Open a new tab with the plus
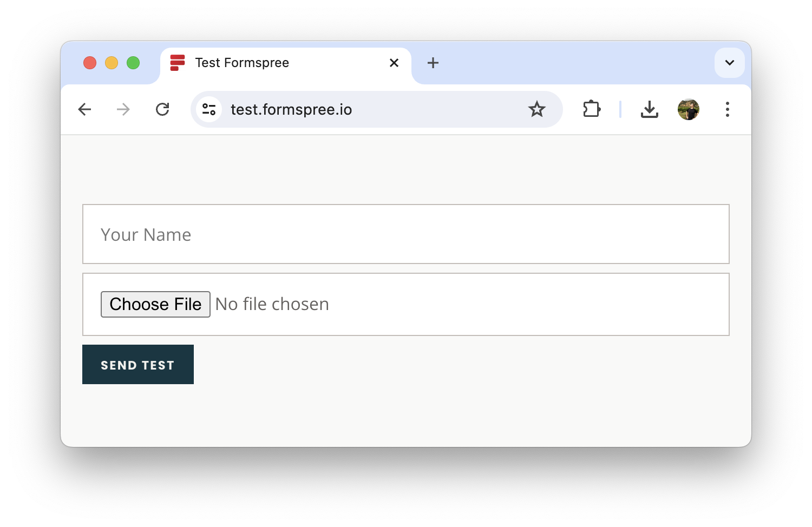Image resolution: width=812 pixels, height=527 pixels. (433, 63)
